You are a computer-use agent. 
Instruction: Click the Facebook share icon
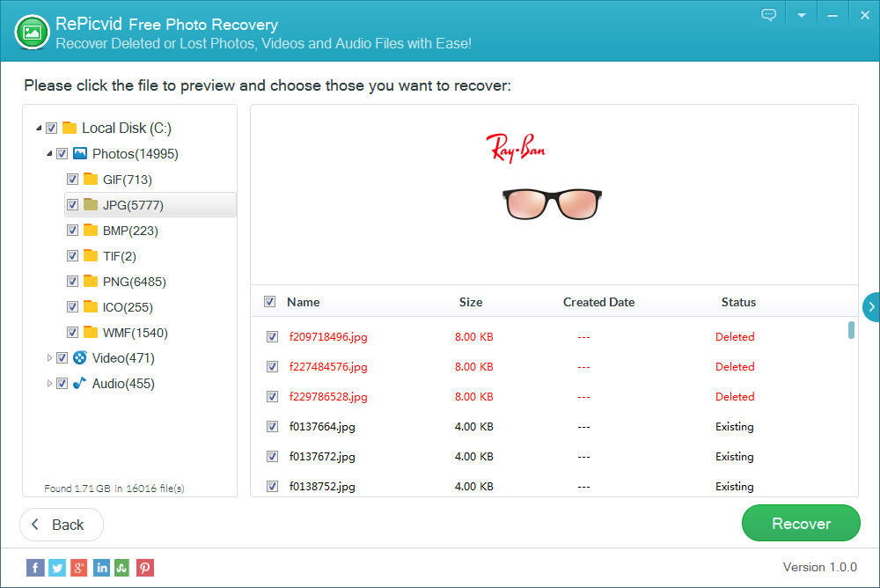35,568
